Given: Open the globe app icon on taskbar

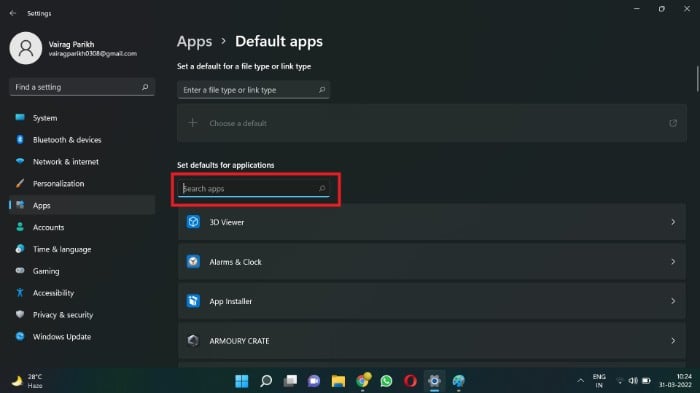Looking at the screenshot, I should pyautogui.click(x=458, y=381).
